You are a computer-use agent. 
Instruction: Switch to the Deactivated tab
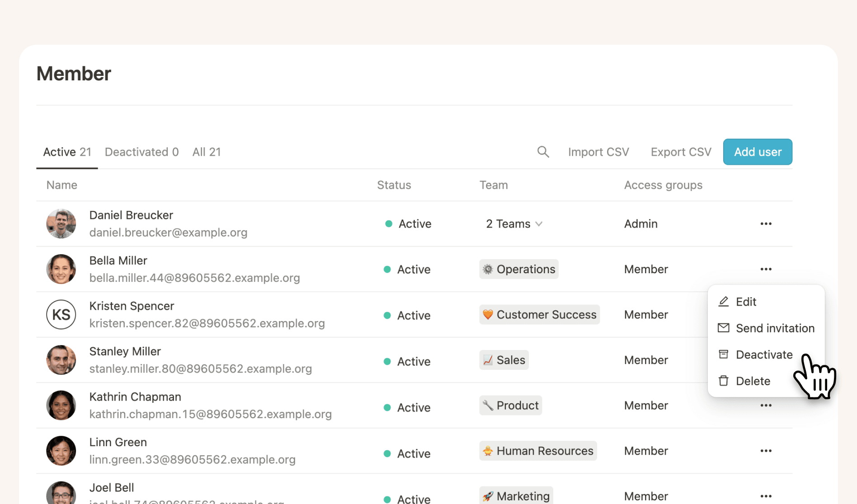click(x=141, y=152)
